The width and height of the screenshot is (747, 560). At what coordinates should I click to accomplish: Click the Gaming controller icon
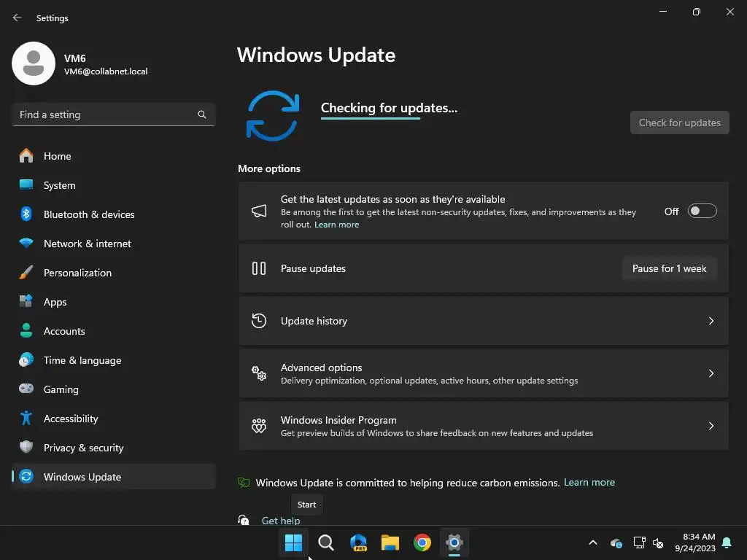point(26,389)
